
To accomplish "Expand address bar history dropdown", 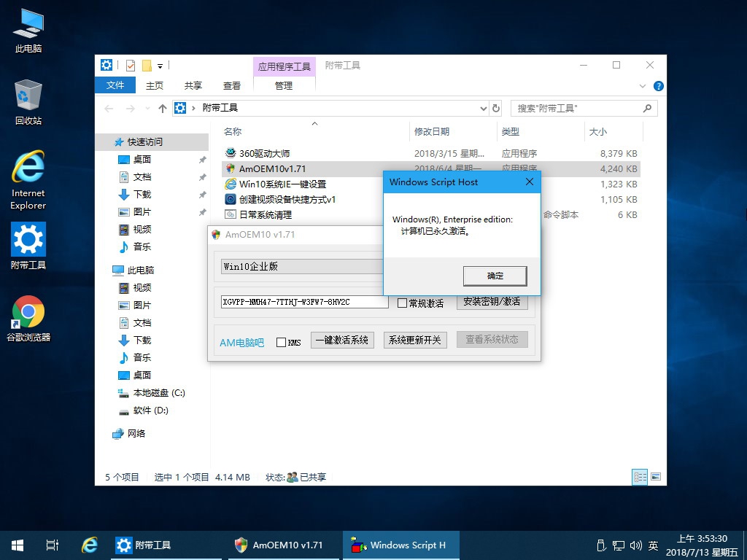I will pyautogui.click(x=483, y=109).
